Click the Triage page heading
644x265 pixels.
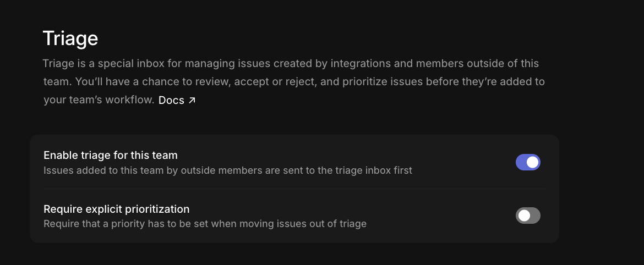tap(70, 38)
